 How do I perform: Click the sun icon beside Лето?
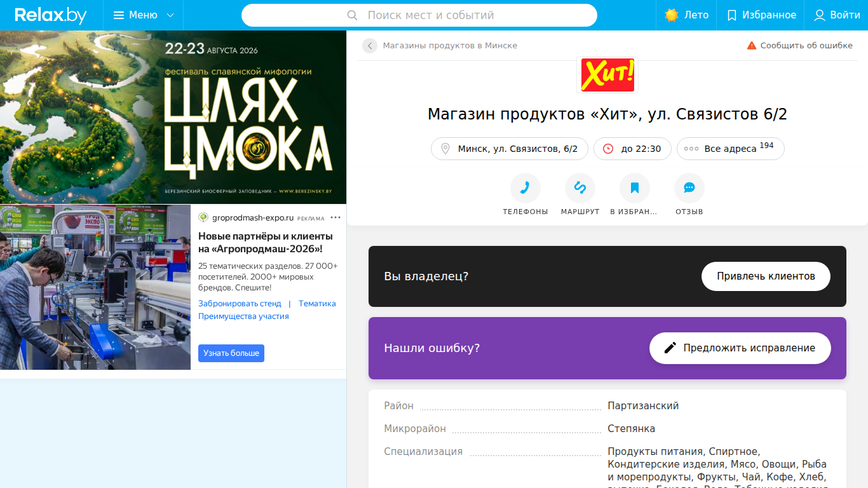672,15
